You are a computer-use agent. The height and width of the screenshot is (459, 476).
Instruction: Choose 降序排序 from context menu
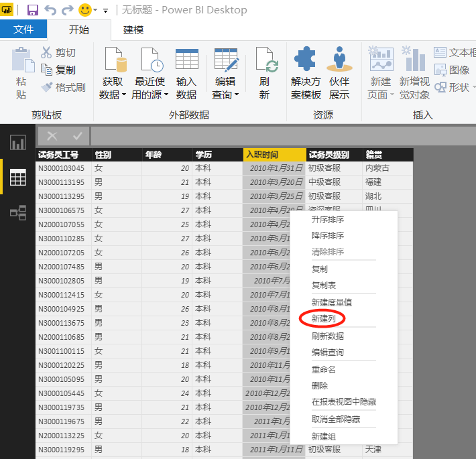[328, 235]
